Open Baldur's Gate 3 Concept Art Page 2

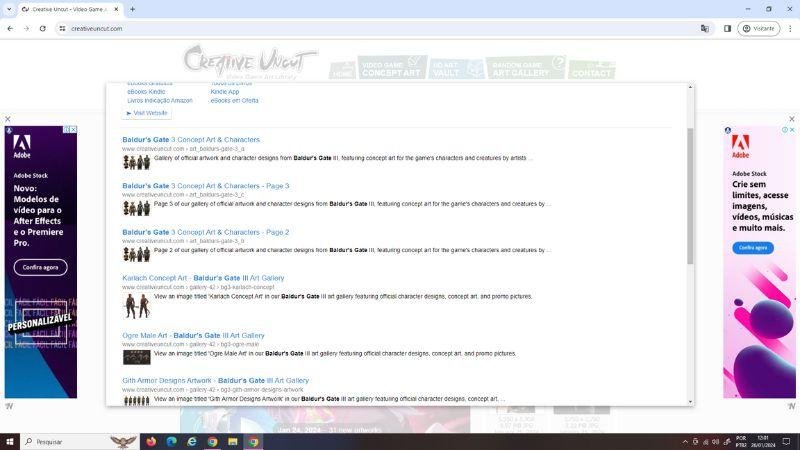pos(206,232)
